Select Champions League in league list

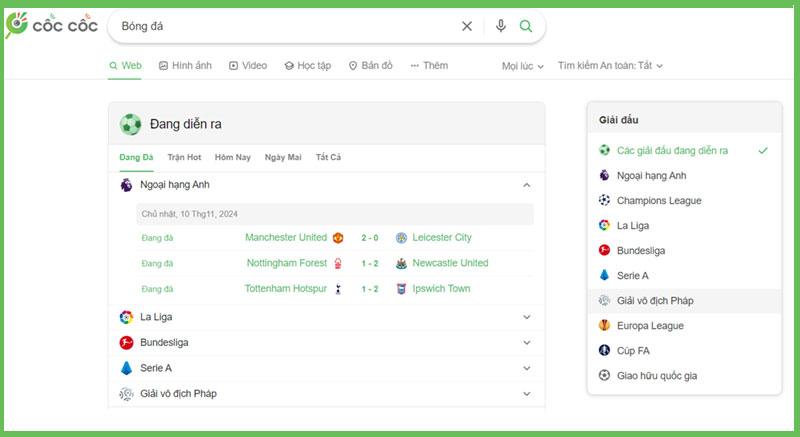(x=658, y=200)
